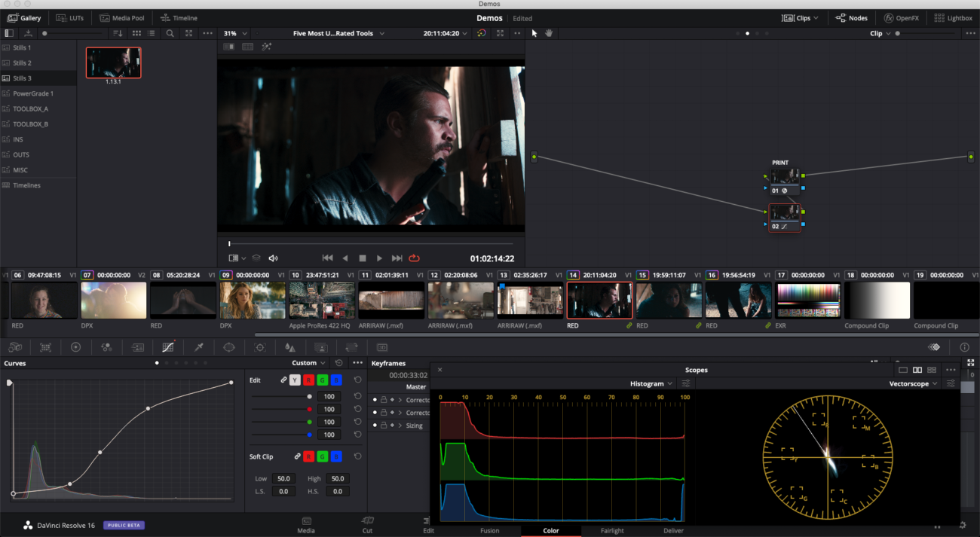This screenshot has height=537, width=980.
Task: Select still 1.13.1 in the gallery
Action: [113, 63]
